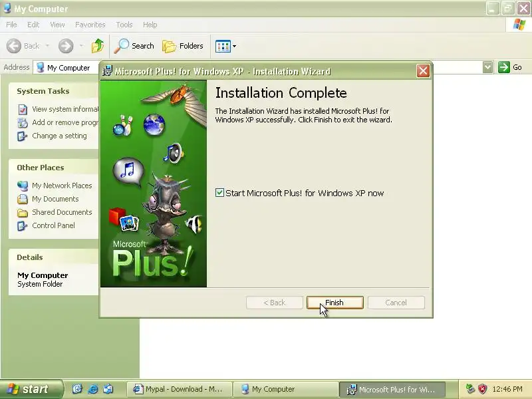The height and width of the screenshot is (399, 532).
Task: Collapse the Other Places panel header
Action: tap(55, 168)
